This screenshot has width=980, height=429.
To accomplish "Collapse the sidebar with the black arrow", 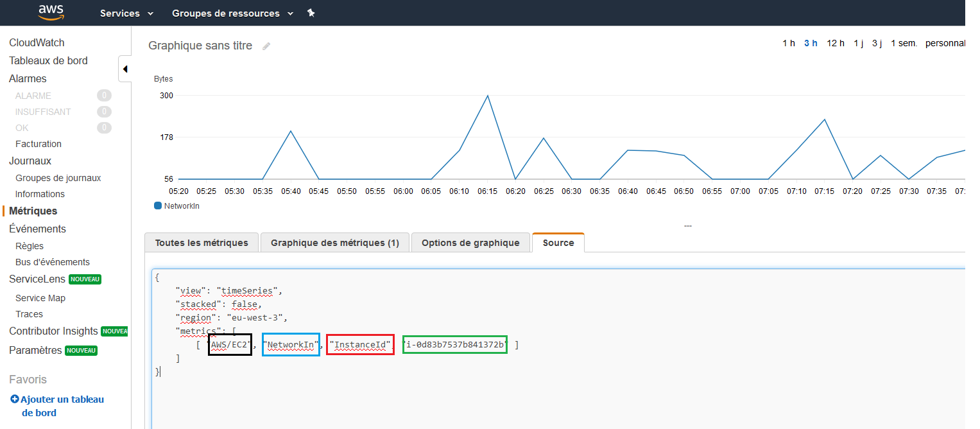I will point(125,69).
